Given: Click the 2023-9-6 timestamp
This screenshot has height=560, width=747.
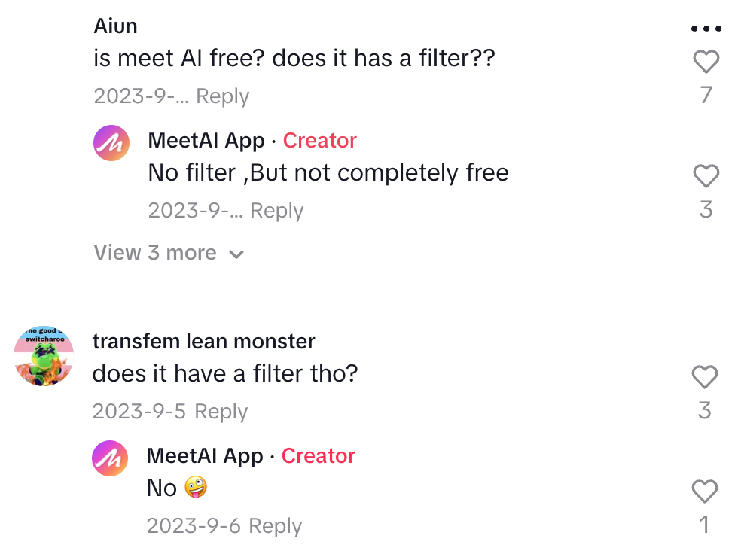Looking at the screenshot, I should pyautogui.click(x=194, y=526).
